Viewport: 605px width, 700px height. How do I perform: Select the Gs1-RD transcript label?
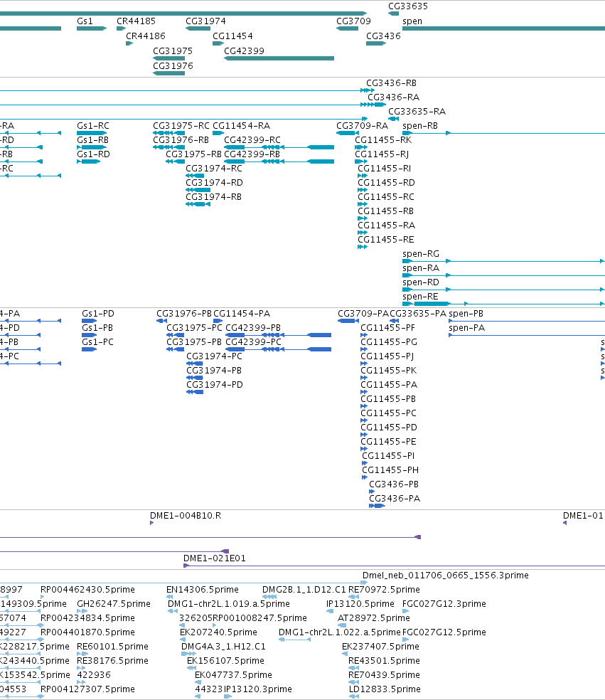[x=93, y=154]
